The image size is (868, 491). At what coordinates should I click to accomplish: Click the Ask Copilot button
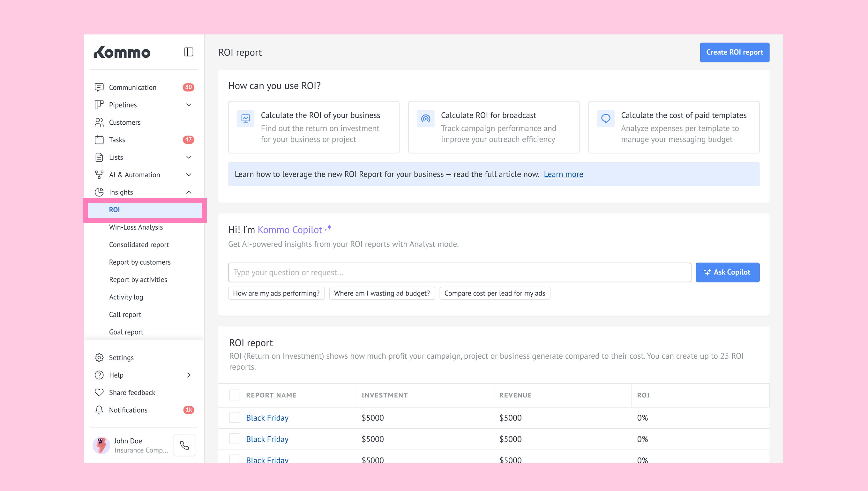(728, 273)
